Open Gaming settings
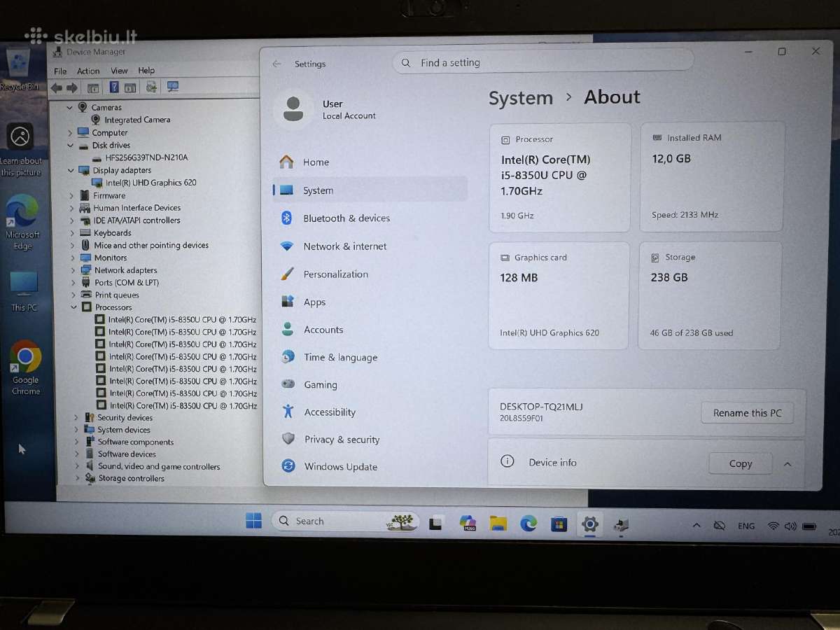 pos(309,384)
